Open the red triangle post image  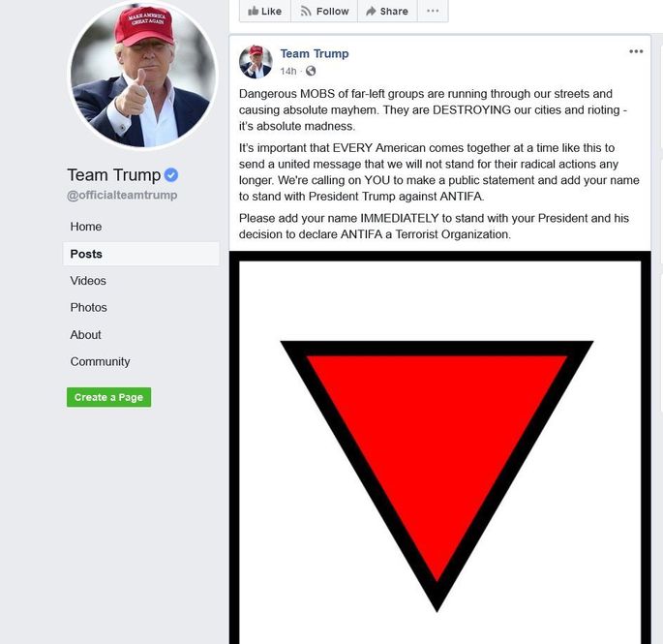(439, 447)
